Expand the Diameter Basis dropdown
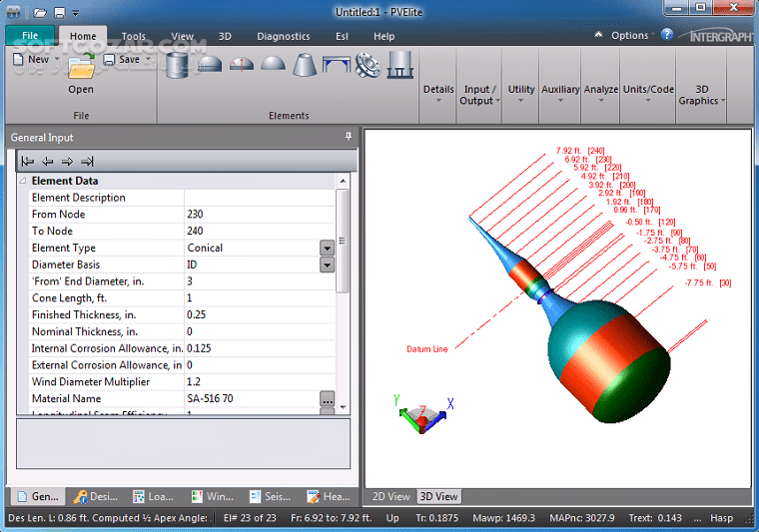The image size is (759, 532). 327,265
